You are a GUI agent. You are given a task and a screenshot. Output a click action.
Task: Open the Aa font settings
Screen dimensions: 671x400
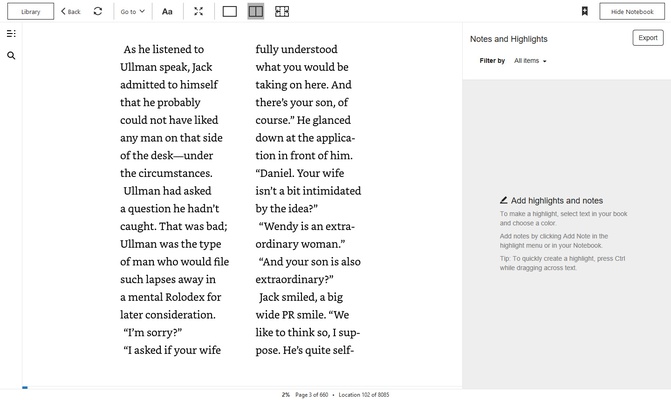tap(167, 12)
